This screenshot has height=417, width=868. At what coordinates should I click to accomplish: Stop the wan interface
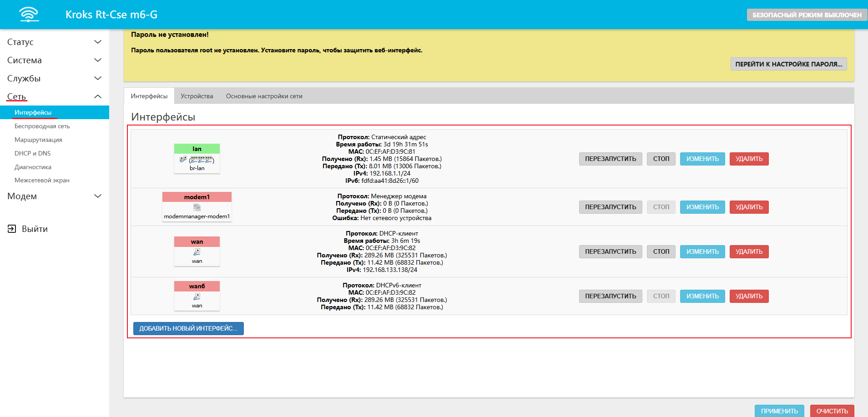point(661,251)
